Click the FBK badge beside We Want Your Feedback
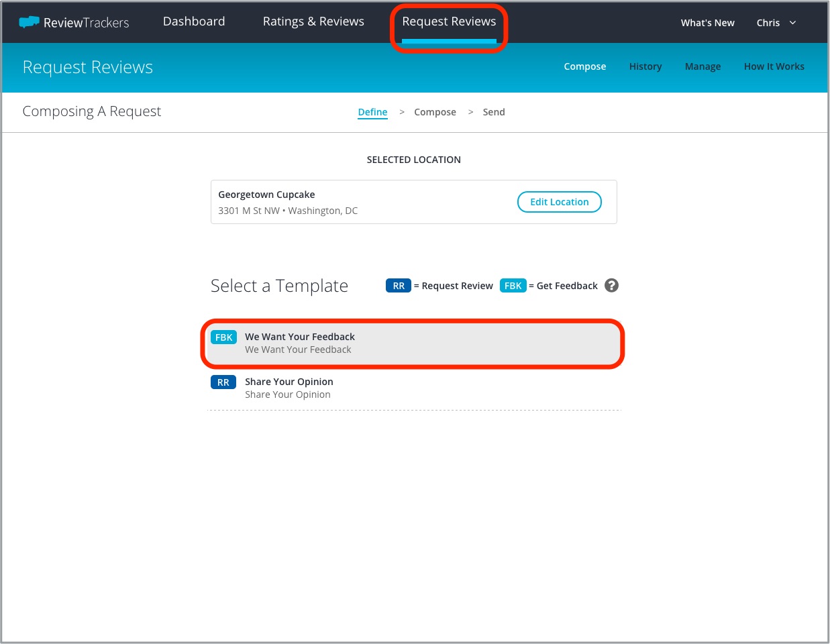 pyautogui.click(x=223, y=337)
